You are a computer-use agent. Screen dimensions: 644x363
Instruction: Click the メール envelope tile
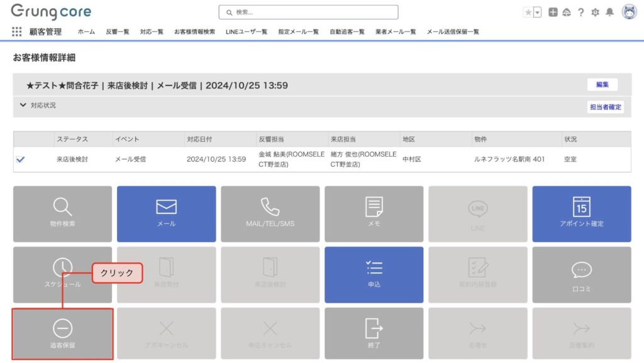166,214
